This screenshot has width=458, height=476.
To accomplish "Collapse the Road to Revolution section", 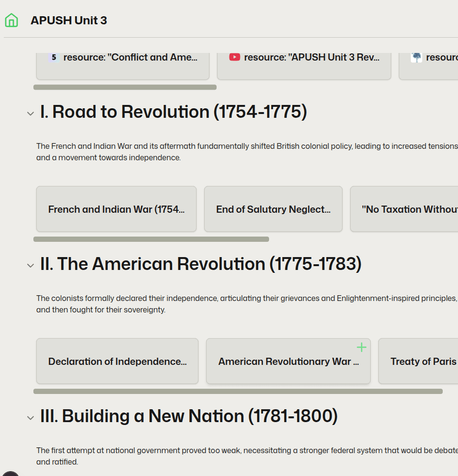I will click(31, 113).
